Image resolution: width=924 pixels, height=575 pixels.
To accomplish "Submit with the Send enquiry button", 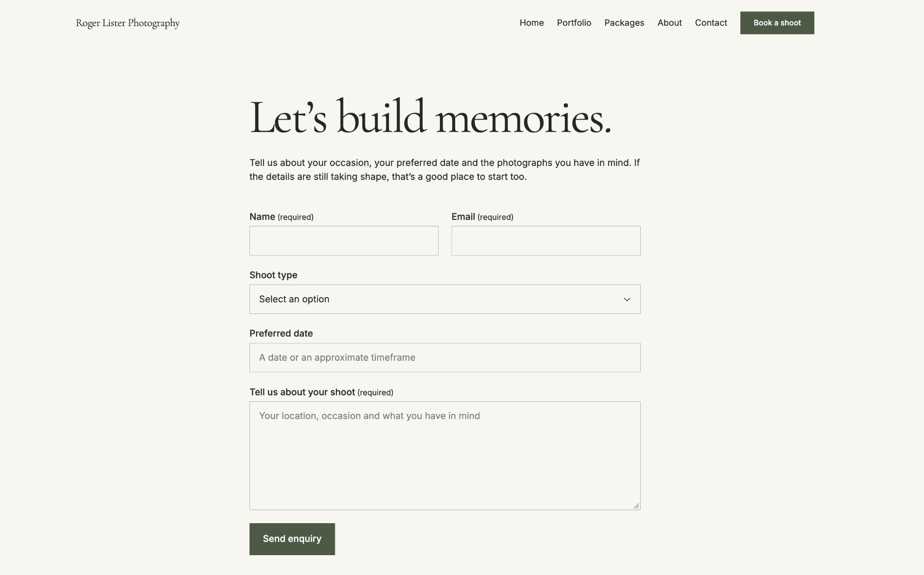I will [292, 539].
